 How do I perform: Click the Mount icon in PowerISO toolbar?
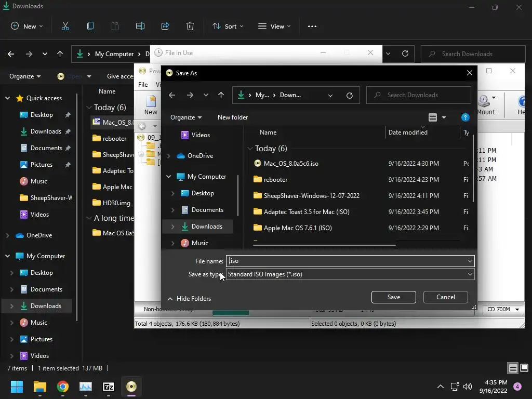pyautogui.click(x=486, y=105)
